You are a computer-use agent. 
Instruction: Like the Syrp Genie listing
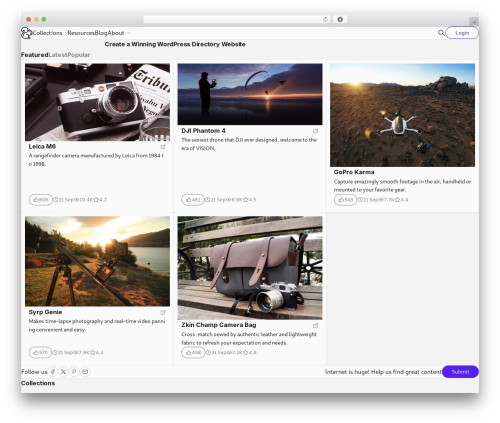[x=40, y=352]
